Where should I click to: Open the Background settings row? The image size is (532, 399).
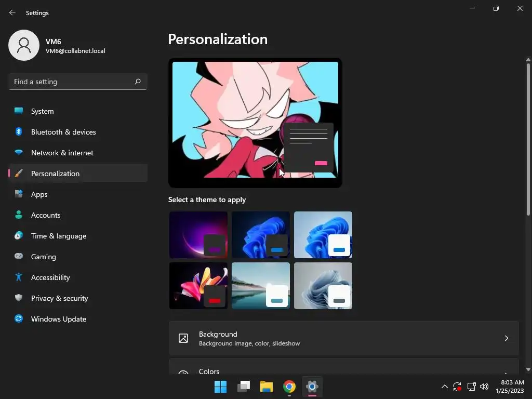344,338
